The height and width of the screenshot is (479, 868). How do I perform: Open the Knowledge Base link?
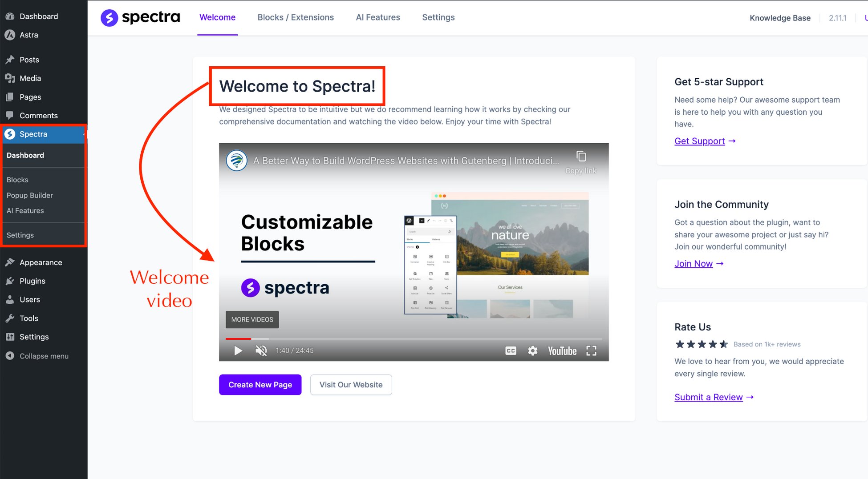coord(780,18)
